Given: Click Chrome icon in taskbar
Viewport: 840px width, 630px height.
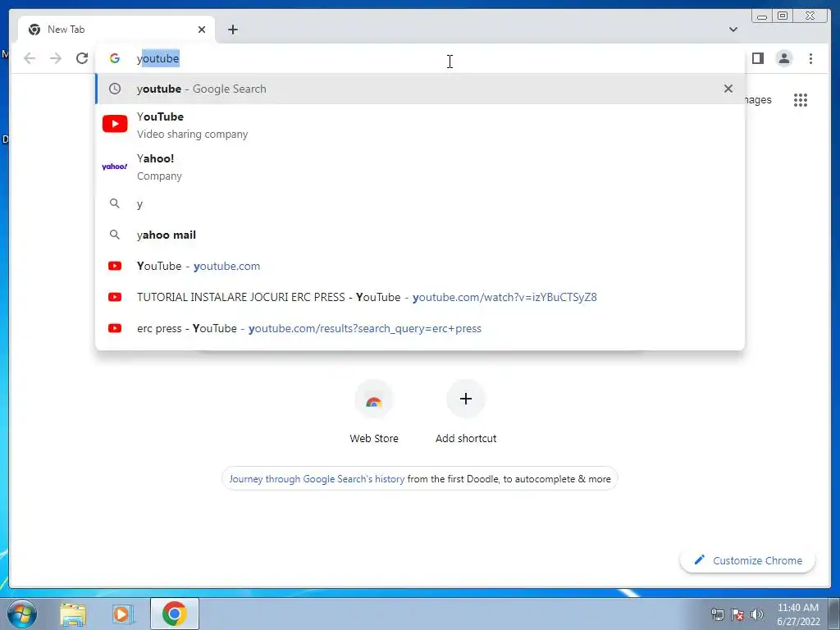Looking at the screenshot, I should (175, 614).
